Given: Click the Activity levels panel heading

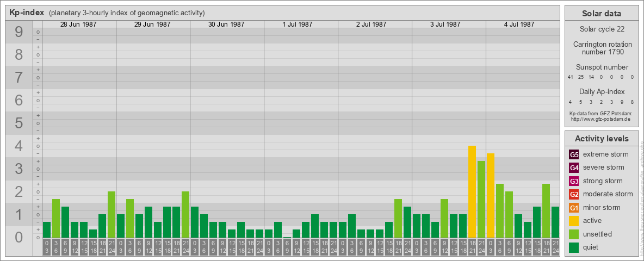Looking at the screenshot, I should click(602, 139).
